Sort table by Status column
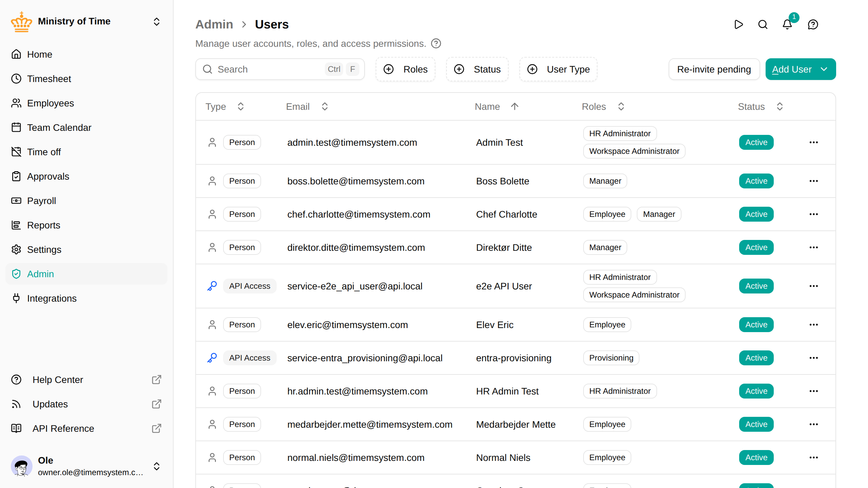The height and width of the screenshot is (488, 868). pyautogui.click(x=761, y=106)
